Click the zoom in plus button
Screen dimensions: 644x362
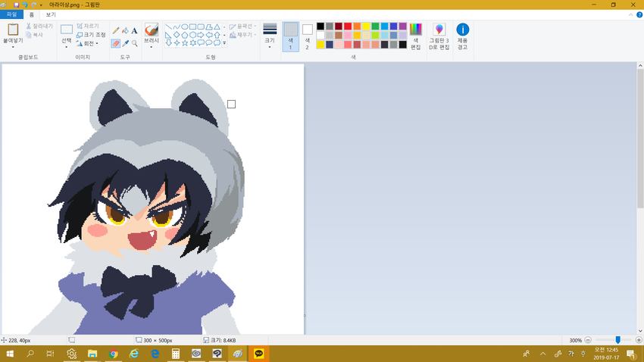click(639, 340)
